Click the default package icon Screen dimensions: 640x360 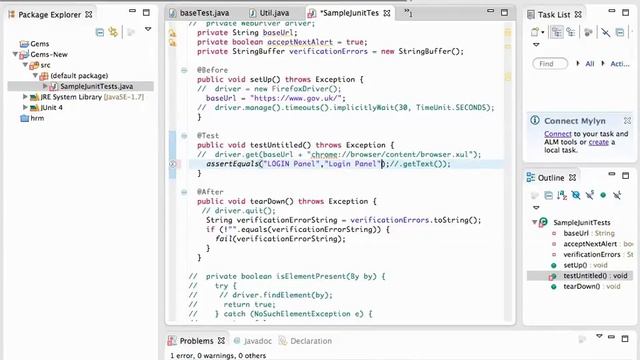point(44,76)
